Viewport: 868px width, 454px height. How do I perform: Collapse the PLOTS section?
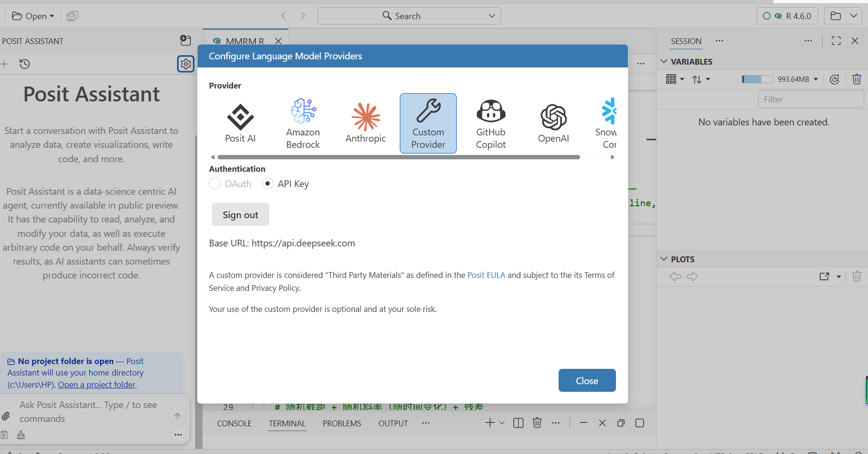664,259
